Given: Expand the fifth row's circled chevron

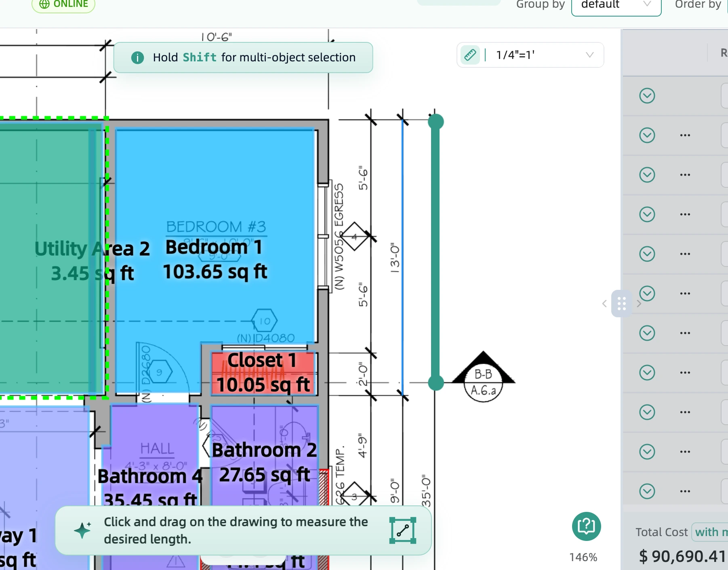Looking at the screenshot, I should (x=647, y=254).
